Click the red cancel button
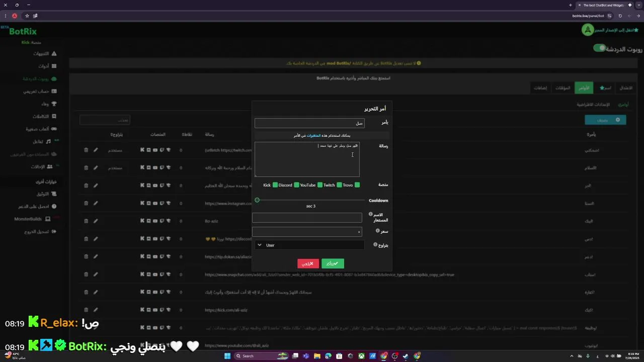This screenshot has width=644, height=362. (x=308, y=263)
